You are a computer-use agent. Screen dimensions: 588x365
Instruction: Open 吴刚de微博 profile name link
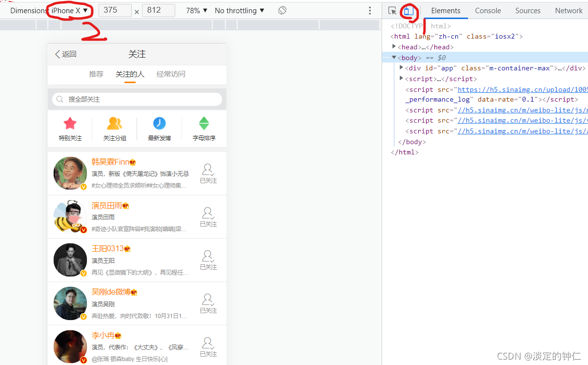coord(111,292)
